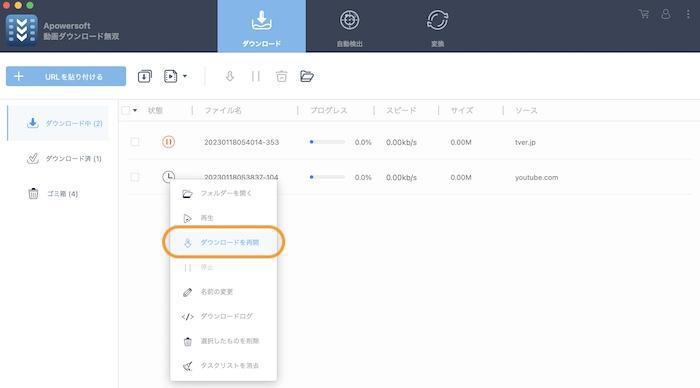Click the tver.jp source text
This screenshot has height=388, width=700.
[x=525, y=142]
